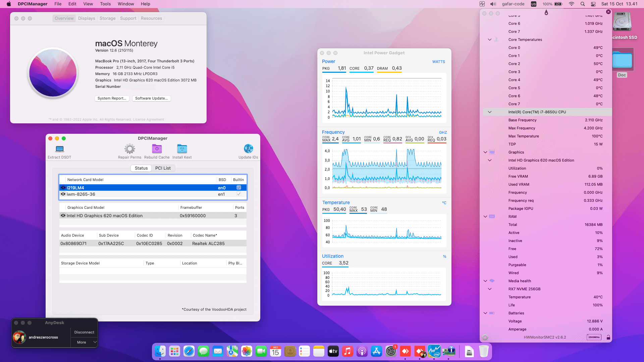Open System Preferences from the Dock

[391, 351]
